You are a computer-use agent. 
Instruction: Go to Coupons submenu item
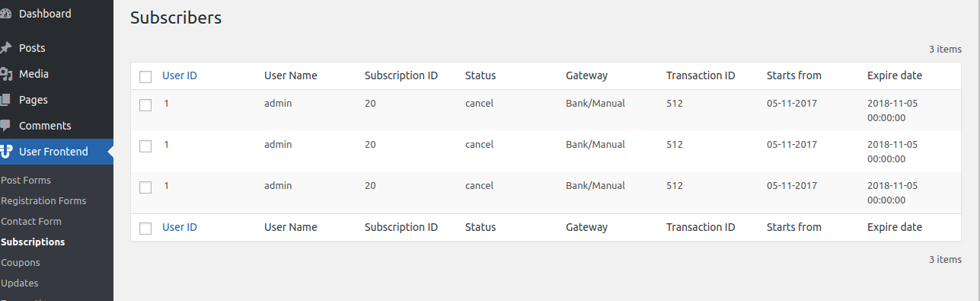(21, 262)
